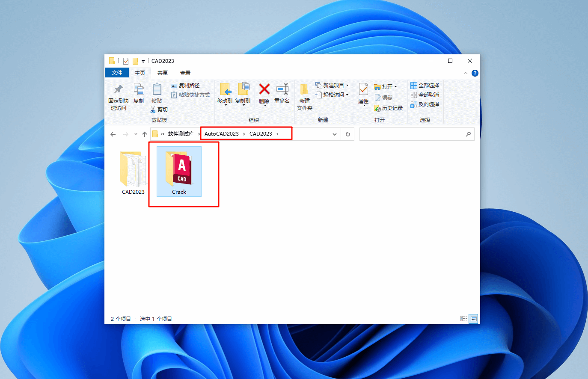Click the back navigation arrow
Screen dimensions: 588x379
pyautogui.click(x=113, y=134)
